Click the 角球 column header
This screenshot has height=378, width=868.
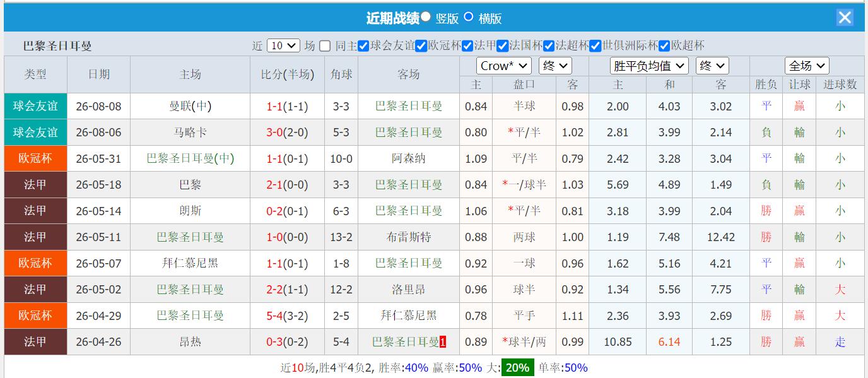(x=341, y=74)
